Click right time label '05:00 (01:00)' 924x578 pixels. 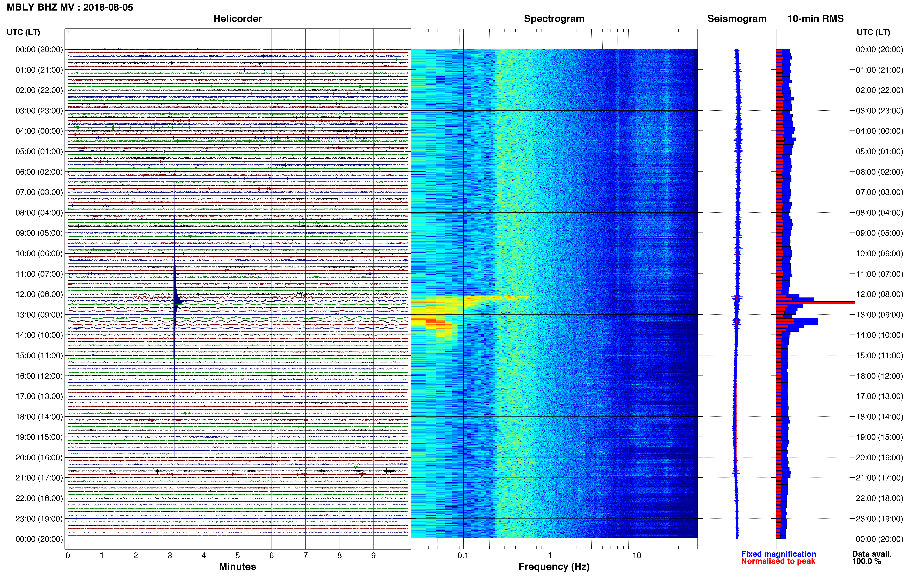[879, 151]
